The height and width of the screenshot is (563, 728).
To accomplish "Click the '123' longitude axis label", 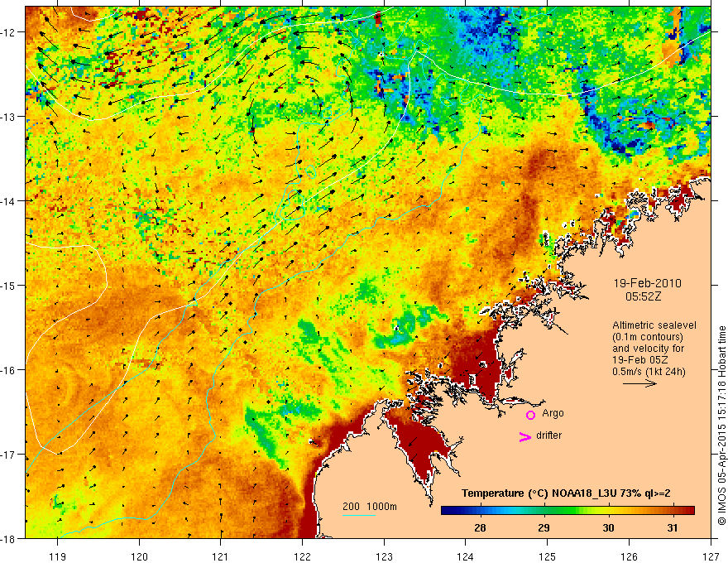I will pos(384,556).
